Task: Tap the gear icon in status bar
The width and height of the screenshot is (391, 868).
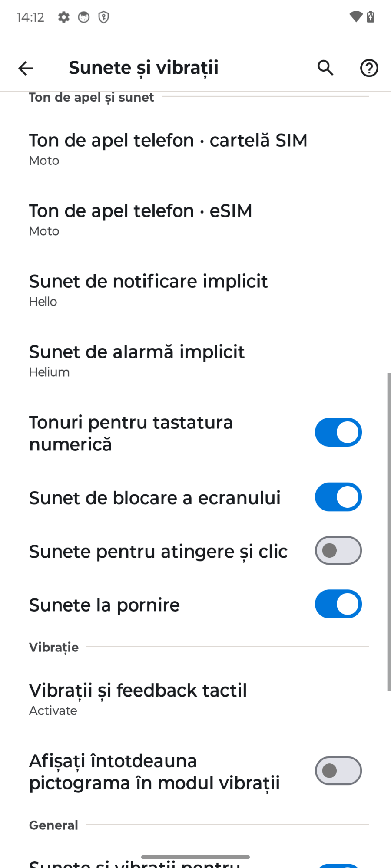Action: pyautogui.click(x=64, y=17)
